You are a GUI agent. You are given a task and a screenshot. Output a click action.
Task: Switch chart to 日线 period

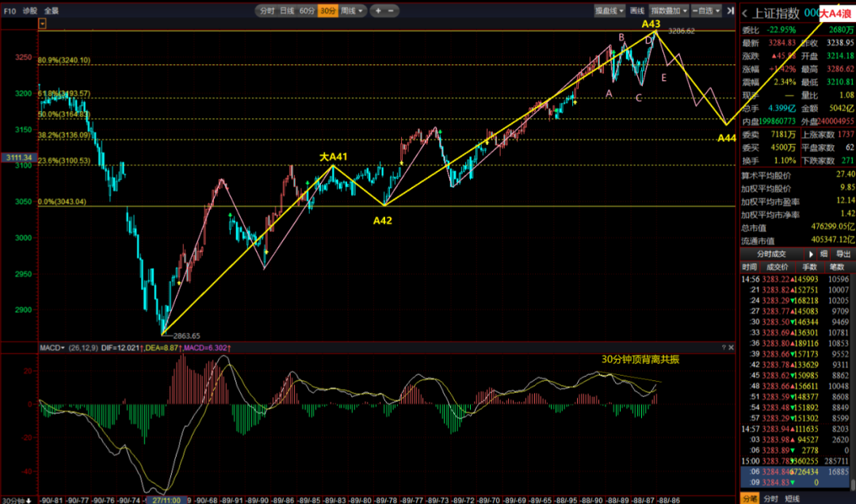pos(287,11)
